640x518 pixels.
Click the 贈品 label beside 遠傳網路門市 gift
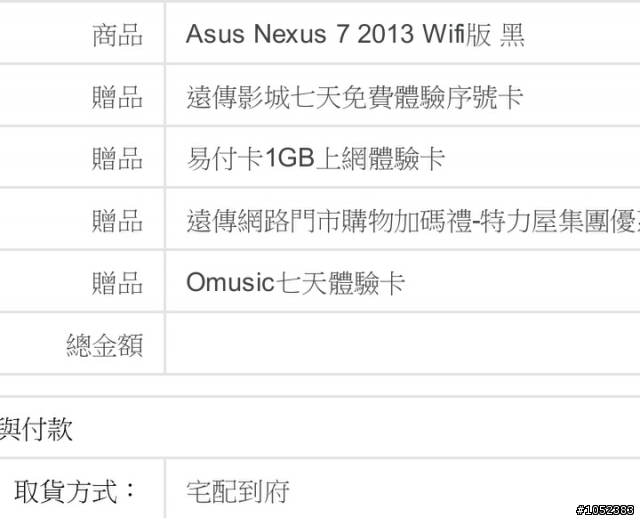pos(117,221)
